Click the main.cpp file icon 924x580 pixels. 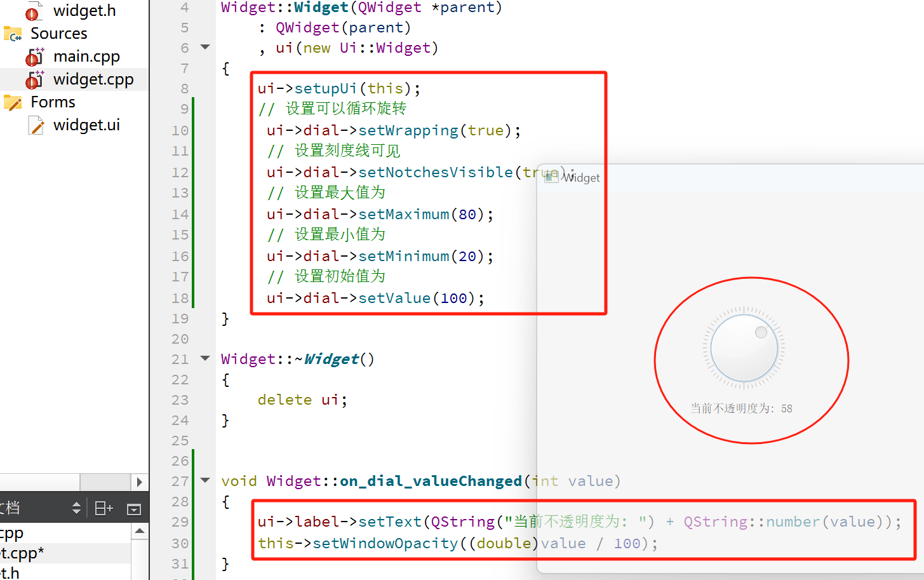pyautogui.click(x=35, y=57)
